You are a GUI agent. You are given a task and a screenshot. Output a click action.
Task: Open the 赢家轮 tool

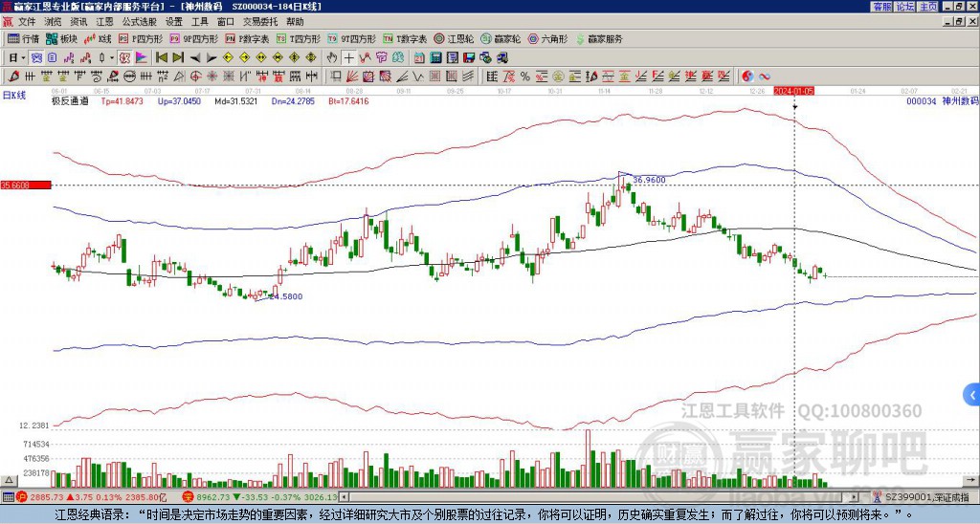(x=501, y=38)
